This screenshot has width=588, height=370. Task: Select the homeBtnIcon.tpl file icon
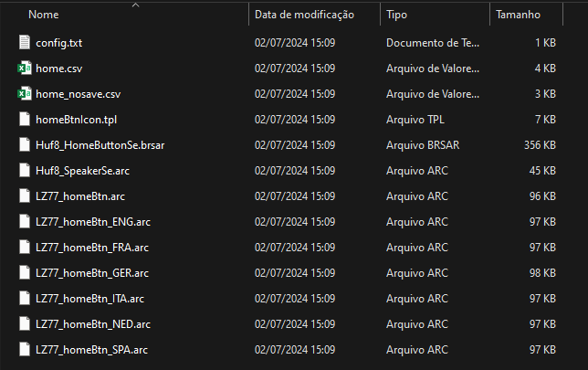click(x=25, y=119)
